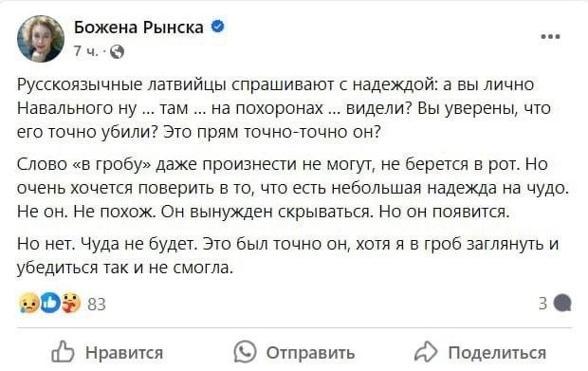Click the share arrow icon
The width and height of the screenshot is (588, 371).
point(426,352)
